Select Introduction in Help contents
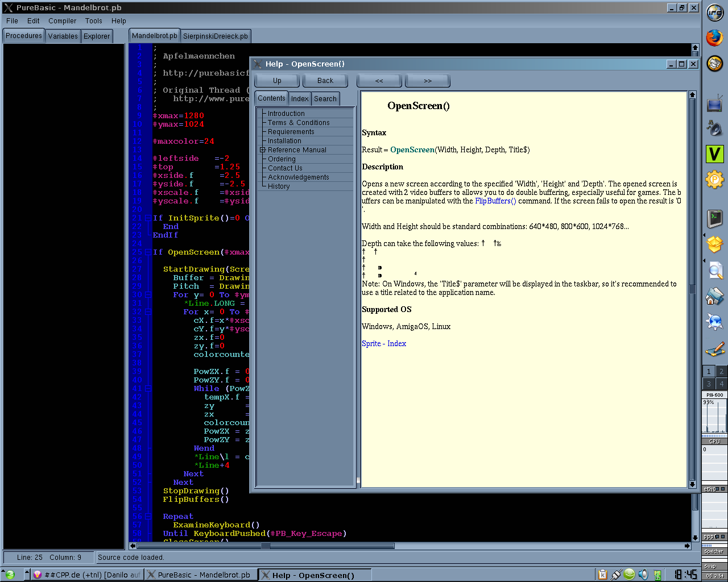The height and width of the screenshot is (582, 728). click(x=286, y=114)
